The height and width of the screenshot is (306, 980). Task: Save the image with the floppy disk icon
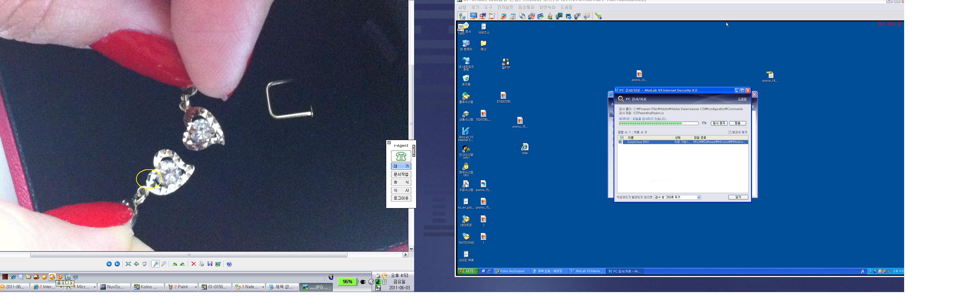(x=210, y=264)
